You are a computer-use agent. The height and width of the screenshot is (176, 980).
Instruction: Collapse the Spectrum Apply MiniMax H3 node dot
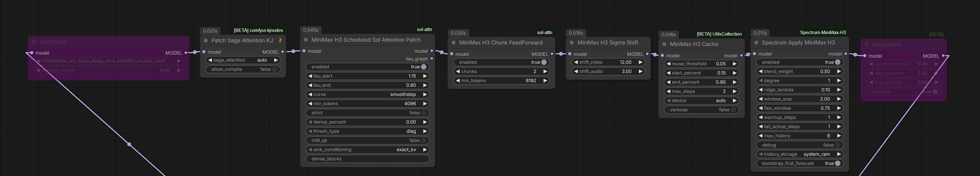[x=756, y=43]
